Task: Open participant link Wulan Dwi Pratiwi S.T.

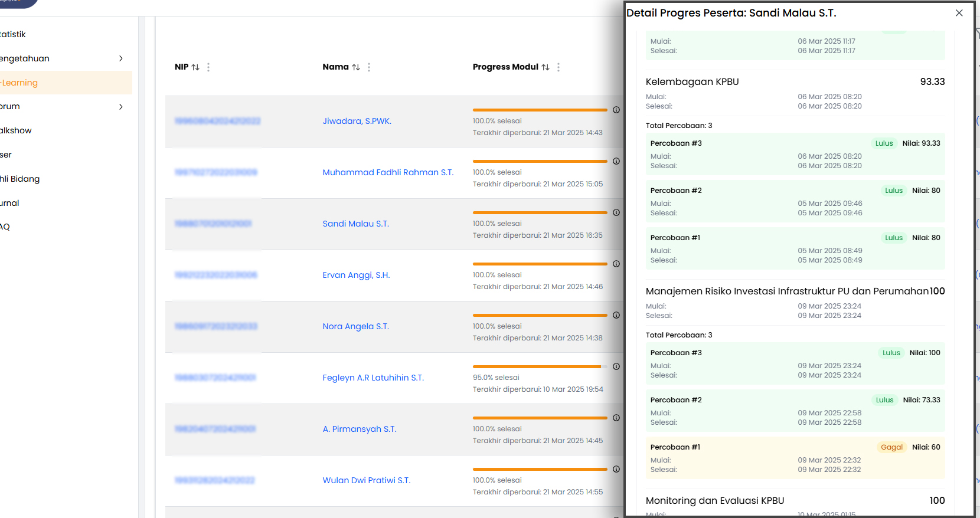Action: (366, 480)
